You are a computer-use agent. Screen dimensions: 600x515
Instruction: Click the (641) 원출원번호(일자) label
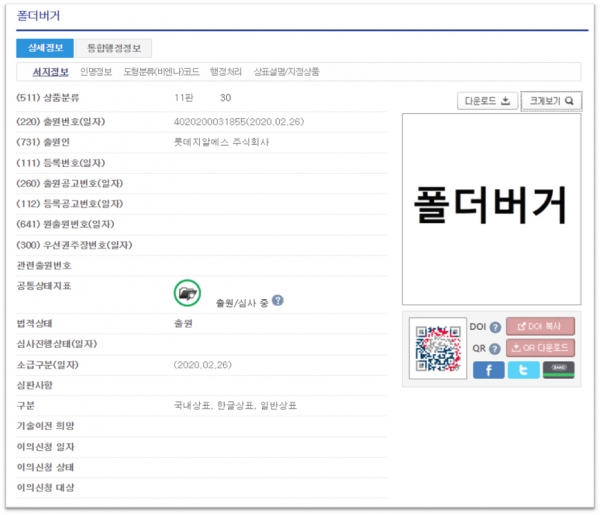click(65, 224)
